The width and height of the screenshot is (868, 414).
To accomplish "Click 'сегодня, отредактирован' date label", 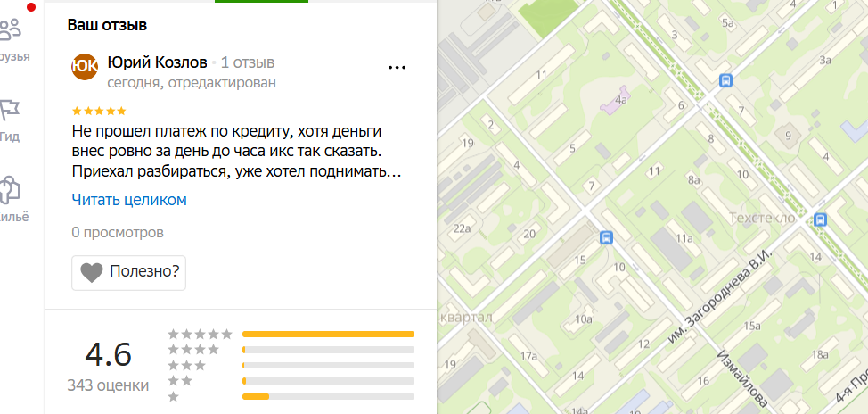I will coord(192,83).
